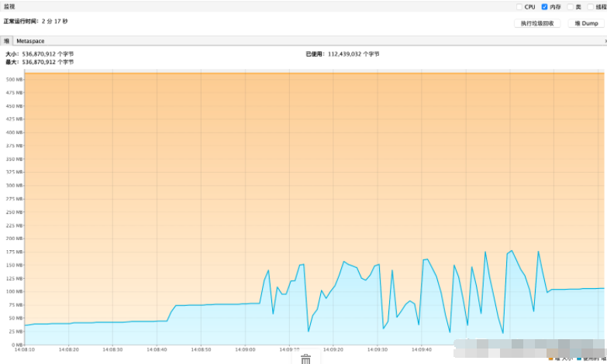Click the 堆 Dump button
Screen dimensions: 607x364
tap(586, 23)
